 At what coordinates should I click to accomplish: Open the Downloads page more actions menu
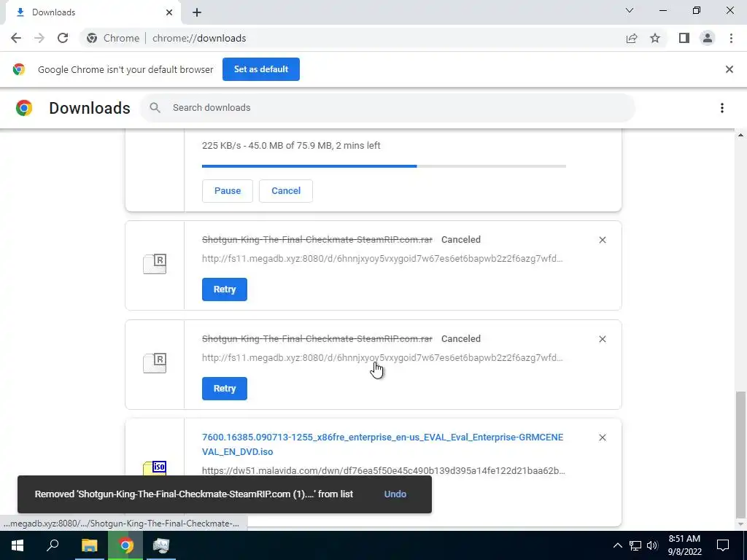pyautogui.click(x=722, y=108)
